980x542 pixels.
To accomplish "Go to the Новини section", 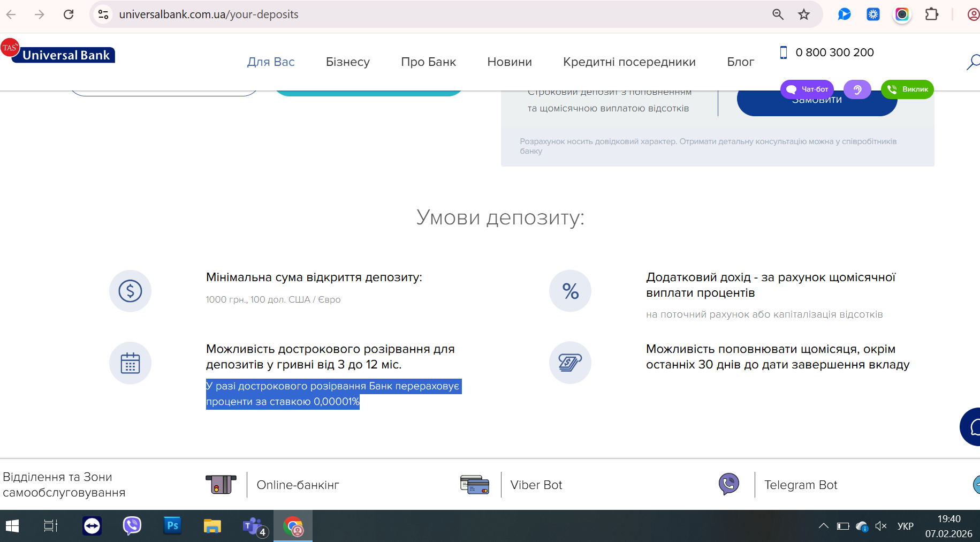I will tap(510, 62).
